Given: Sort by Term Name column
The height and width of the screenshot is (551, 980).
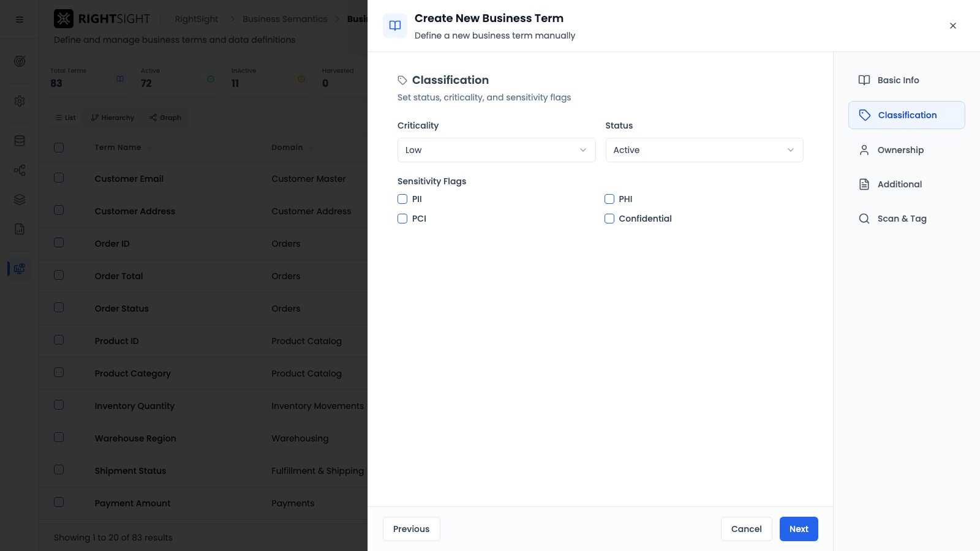Looking at the screenshot, I should click(123, 148).
